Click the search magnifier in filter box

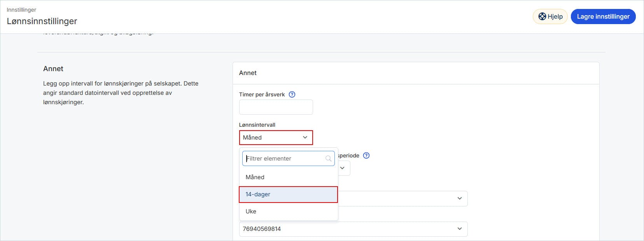(x=328, y=159)
